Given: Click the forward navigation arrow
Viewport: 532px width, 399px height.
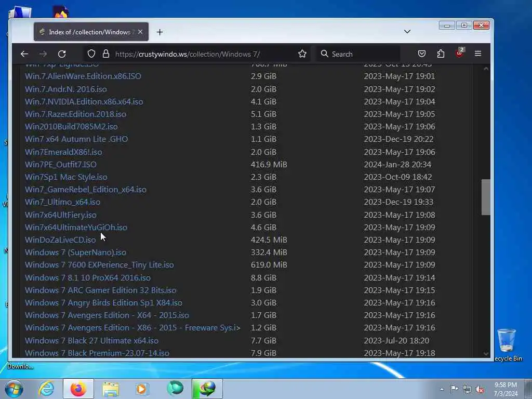Looking at the screenshot, I should coord(43,54).
